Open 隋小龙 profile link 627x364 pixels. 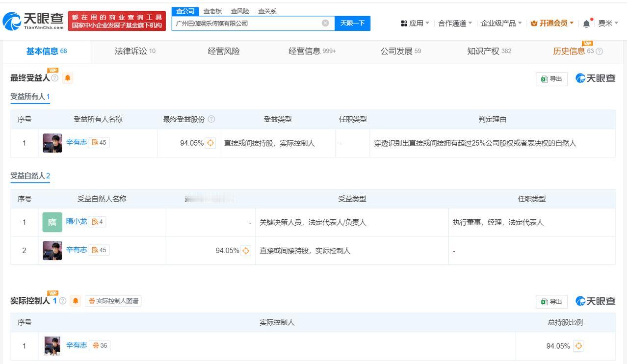coord(77,222)
